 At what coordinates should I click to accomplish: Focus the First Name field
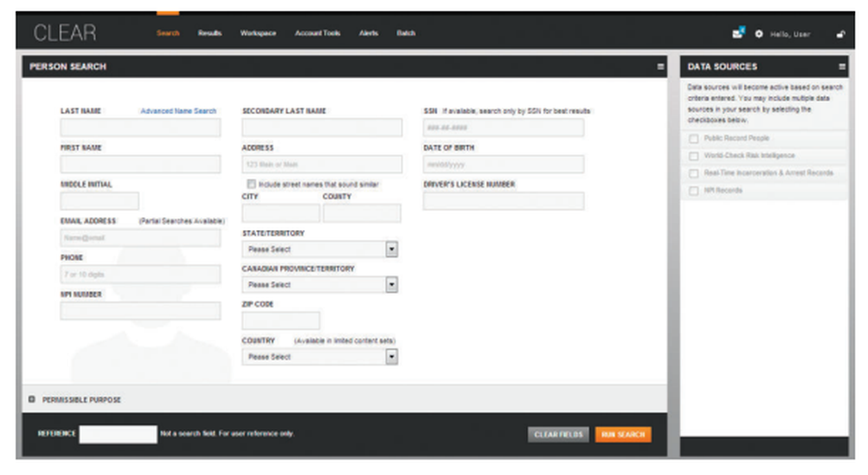140,164
